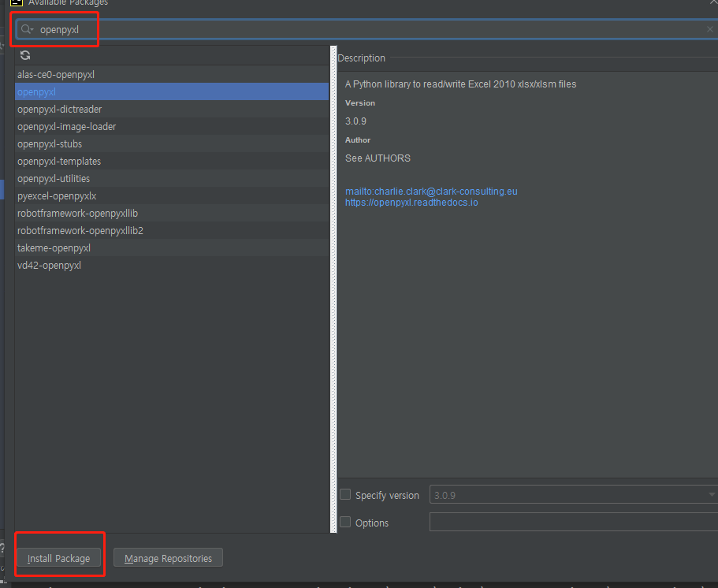Click the openpyxl search input field
This screenshot has width=718, height=588.
(x=366, y=29)
